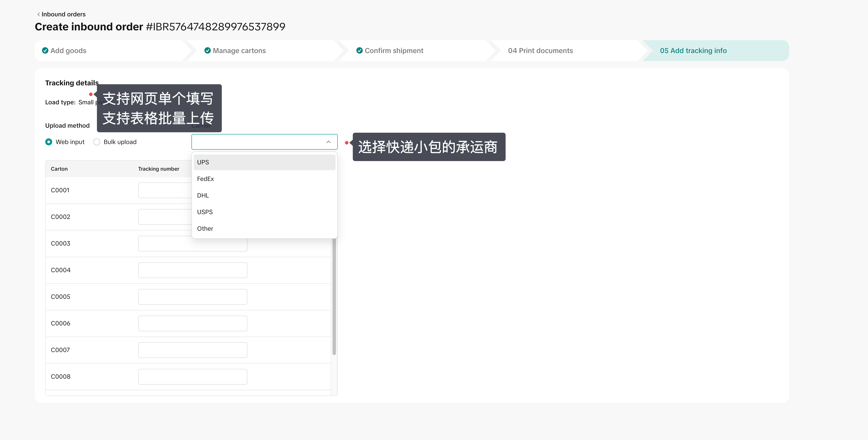Select the Web input radio button
868x440 pixels.
[x=49, y=142]
